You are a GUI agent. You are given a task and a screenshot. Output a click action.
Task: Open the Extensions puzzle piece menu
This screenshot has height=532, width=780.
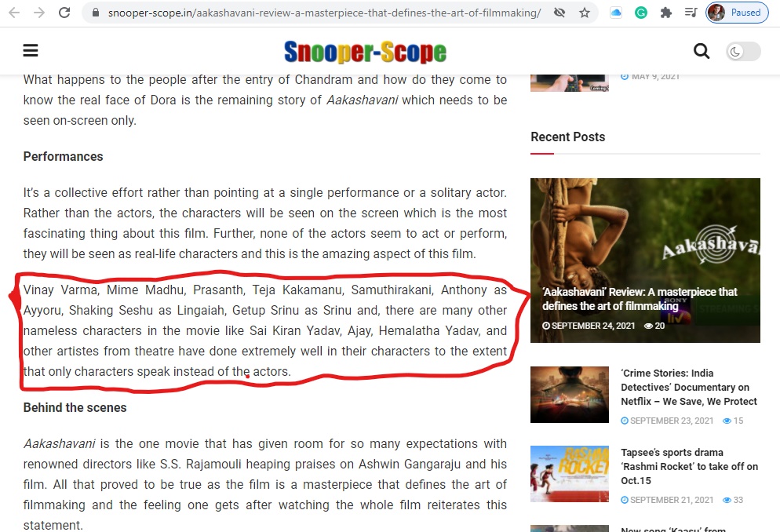[665, 13]
